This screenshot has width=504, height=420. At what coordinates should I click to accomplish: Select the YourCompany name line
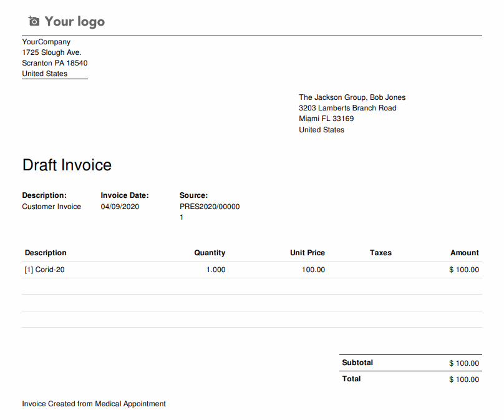(46, 42)
